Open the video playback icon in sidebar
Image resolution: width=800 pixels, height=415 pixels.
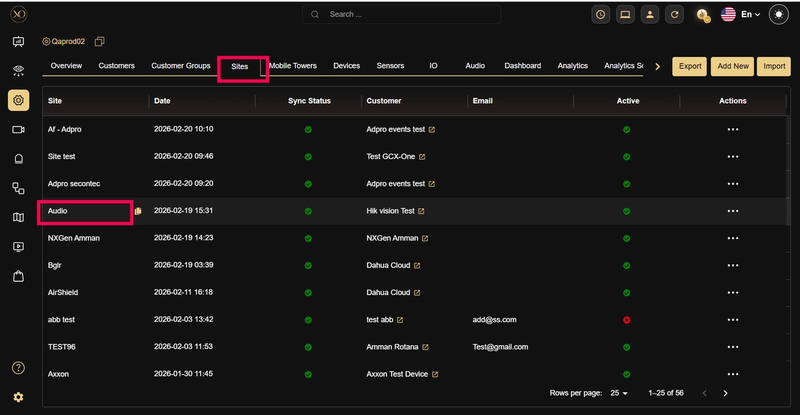(18, 247)
